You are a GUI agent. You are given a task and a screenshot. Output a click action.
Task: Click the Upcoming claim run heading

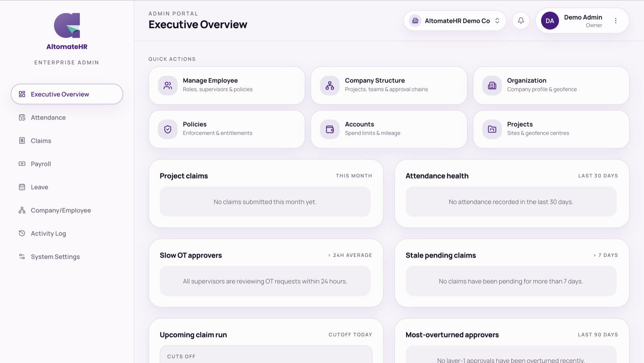tap(193, 335)
